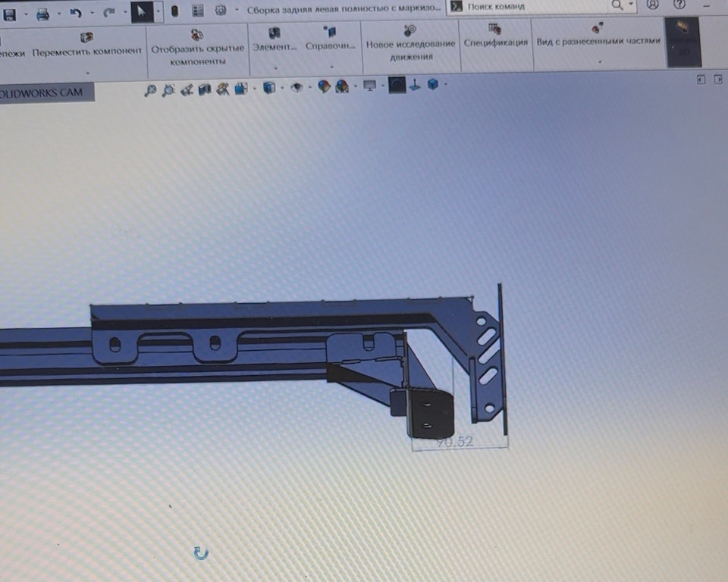The width and height of the screenshot is (728, 582).
Task: Click the blue cube icon in view toolbar
Action: [433, 84]
